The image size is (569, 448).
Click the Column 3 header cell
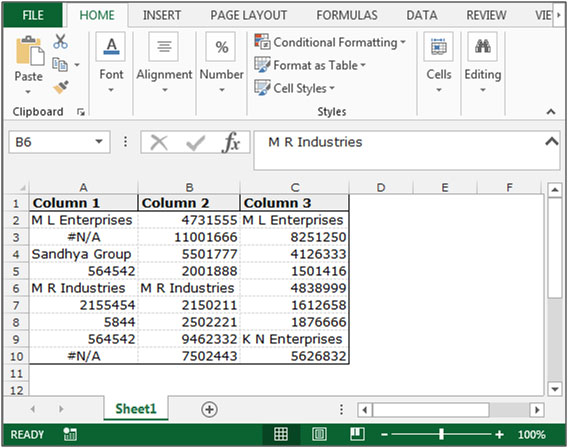(x=294, y=203)
